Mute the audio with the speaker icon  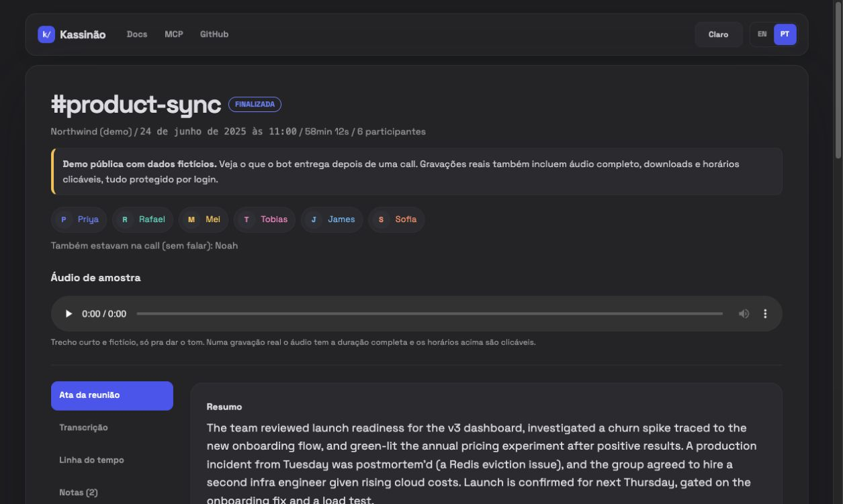point(744,313)
